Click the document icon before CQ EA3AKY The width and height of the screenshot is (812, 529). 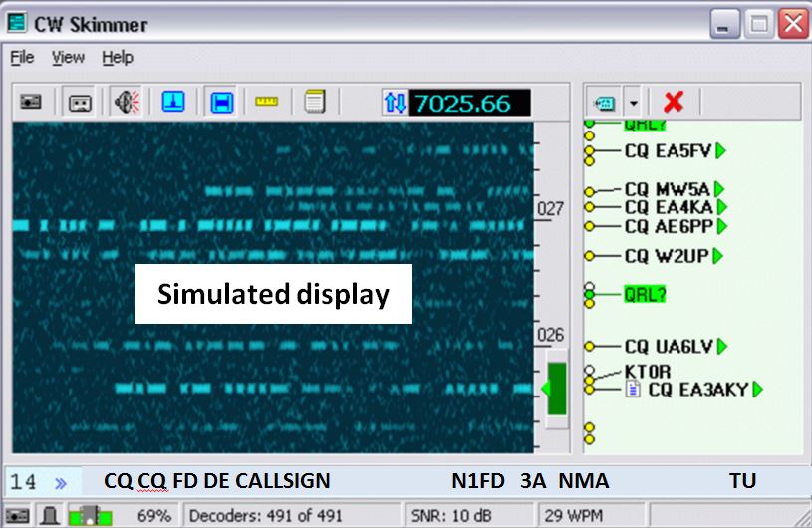tap(633, 389)
